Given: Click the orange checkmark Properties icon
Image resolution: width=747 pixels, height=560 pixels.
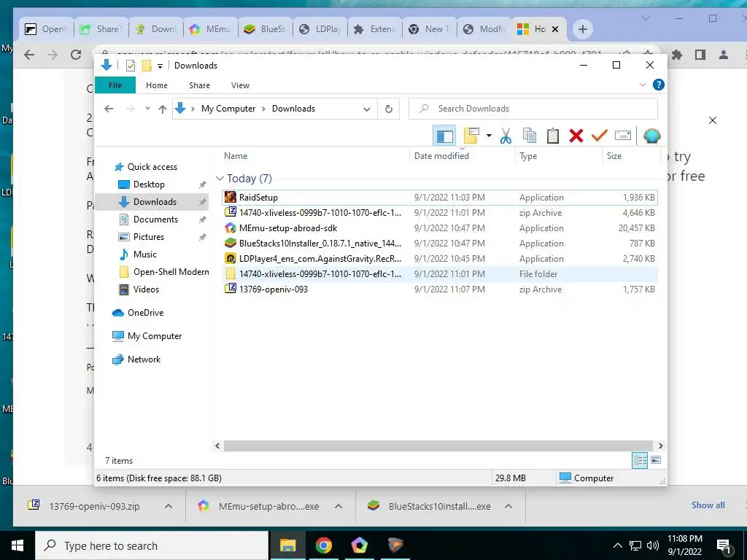Looking at the screenshot, I should (x=599, y=136).
